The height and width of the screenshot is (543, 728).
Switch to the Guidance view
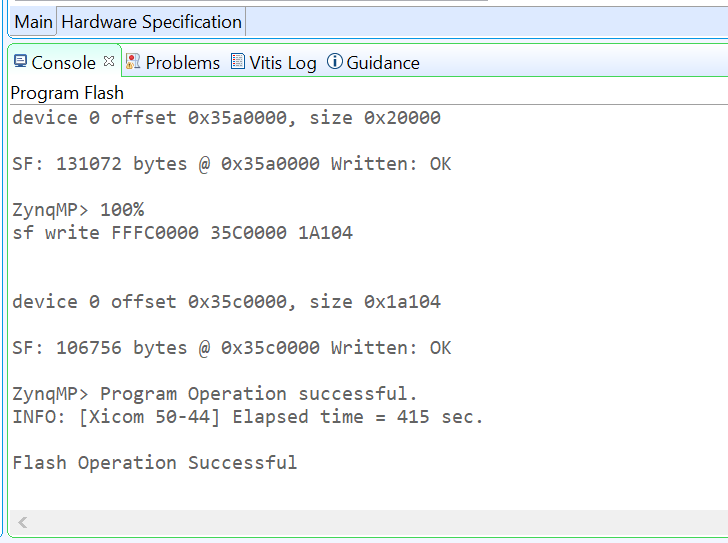click(383, 63)
